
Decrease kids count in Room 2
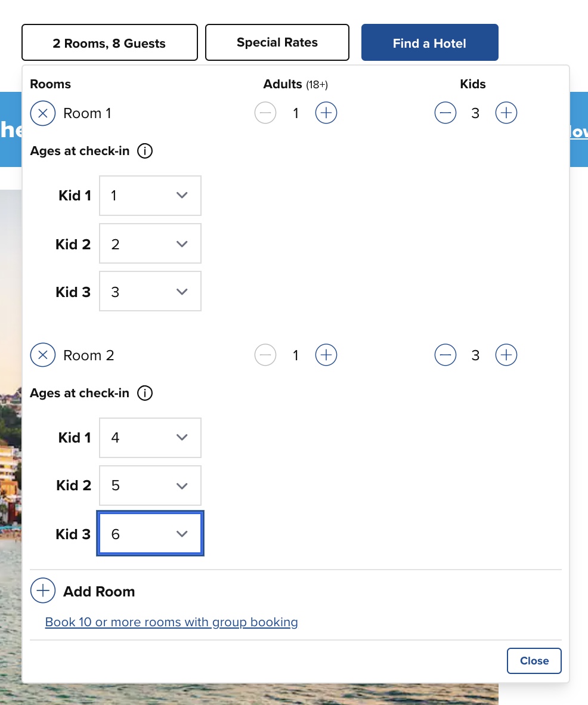pyautogui.click(x=445, y=355)
